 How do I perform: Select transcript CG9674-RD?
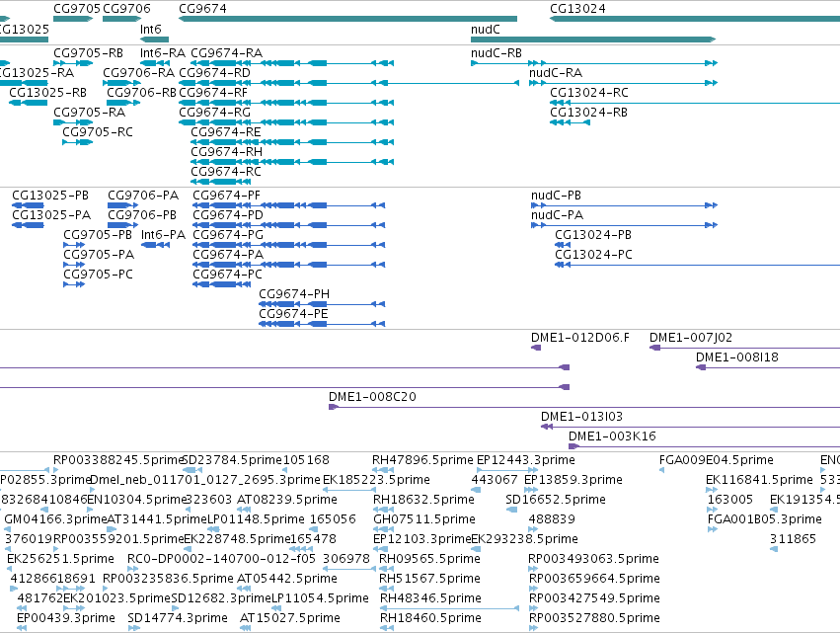click(214, 73)
